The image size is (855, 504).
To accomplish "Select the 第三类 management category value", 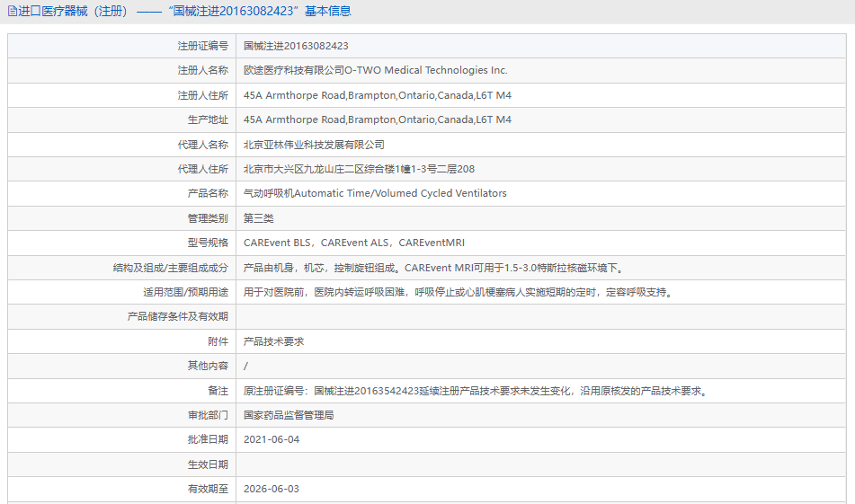I will click(258, 218).
